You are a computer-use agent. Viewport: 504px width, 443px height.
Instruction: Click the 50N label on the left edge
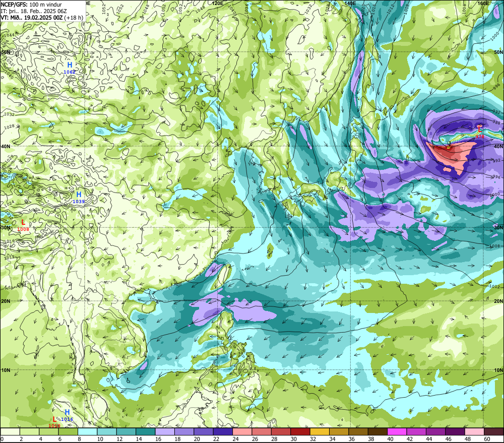pyautogui.click(x=6, y=52)
